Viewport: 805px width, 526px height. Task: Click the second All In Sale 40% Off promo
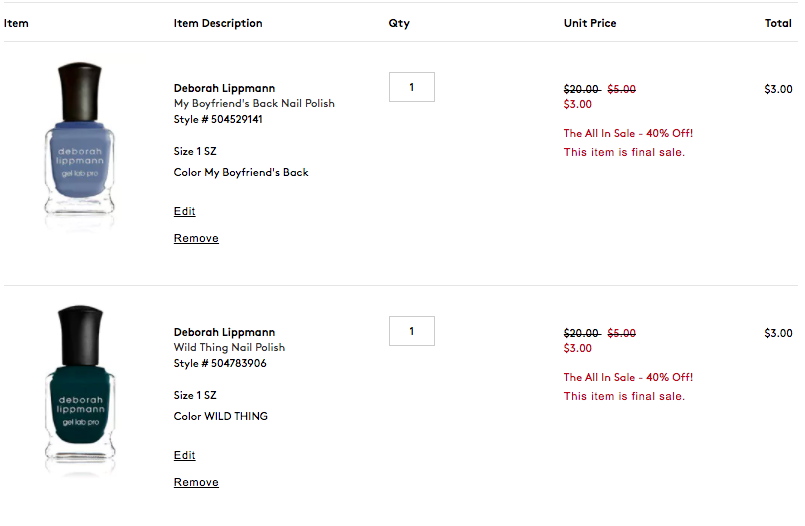[x=628, y=377]
